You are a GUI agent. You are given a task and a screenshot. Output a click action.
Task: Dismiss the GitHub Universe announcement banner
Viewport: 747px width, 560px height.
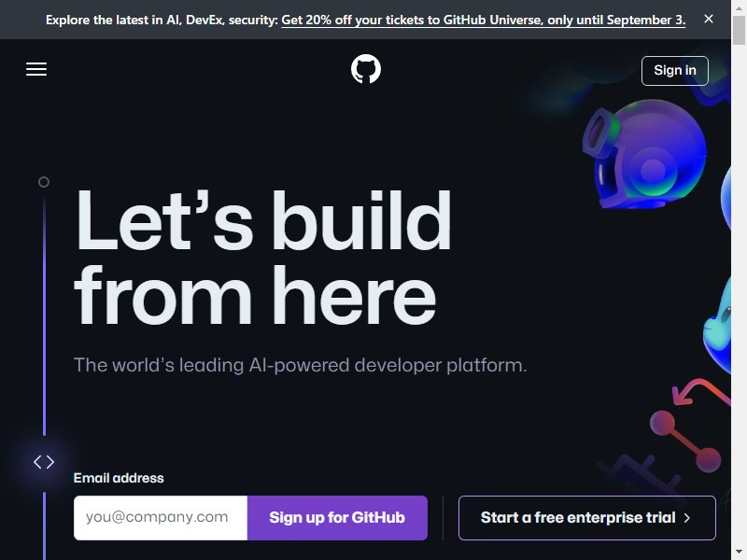(709, 19)
